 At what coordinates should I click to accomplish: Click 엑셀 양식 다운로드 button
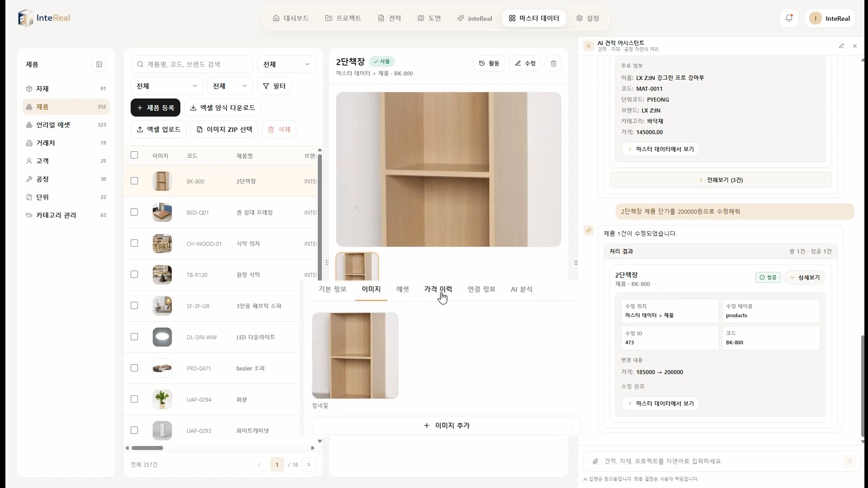point(222,108)
